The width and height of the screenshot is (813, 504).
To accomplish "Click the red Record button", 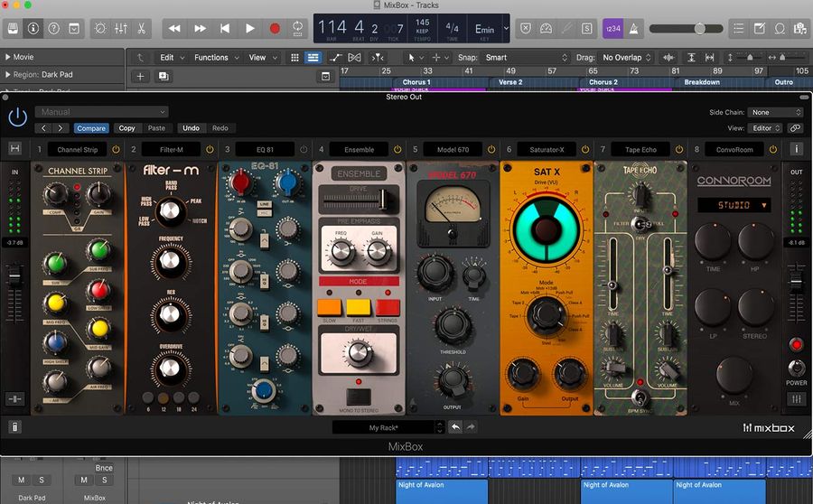I will coord(275,29).
